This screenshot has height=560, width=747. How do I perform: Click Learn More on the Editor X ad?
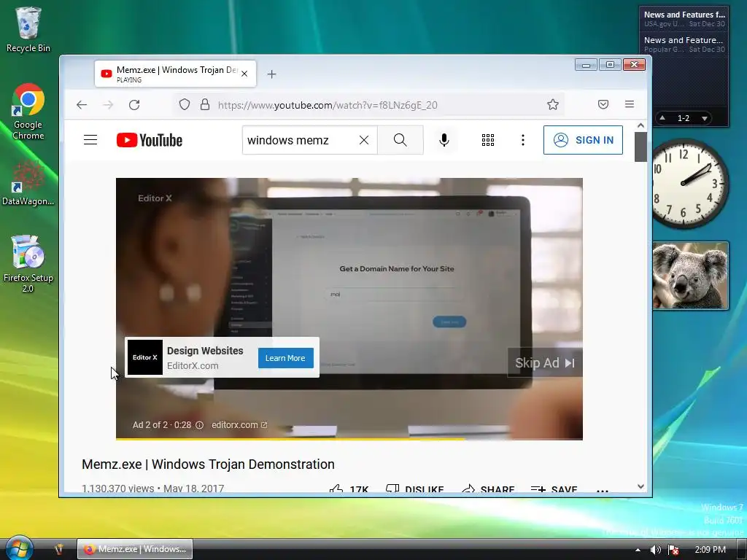coord(285,358)
